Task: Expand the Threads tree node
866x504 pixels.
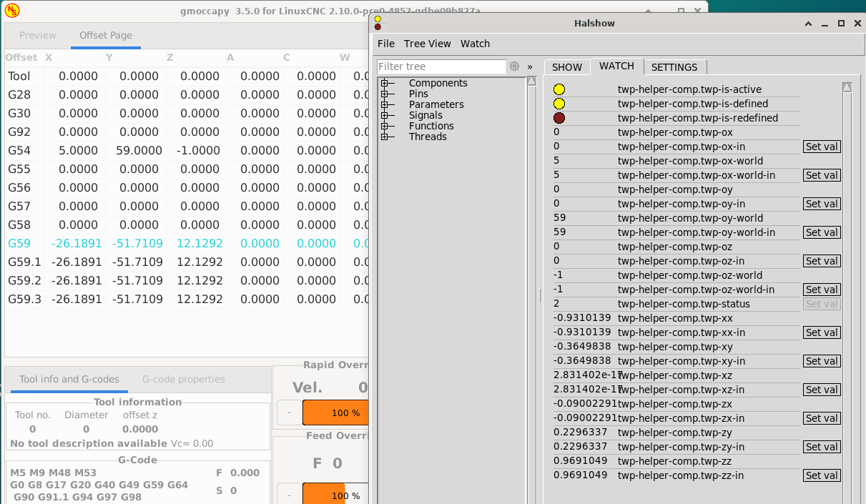Action: [x=385, y=137]
